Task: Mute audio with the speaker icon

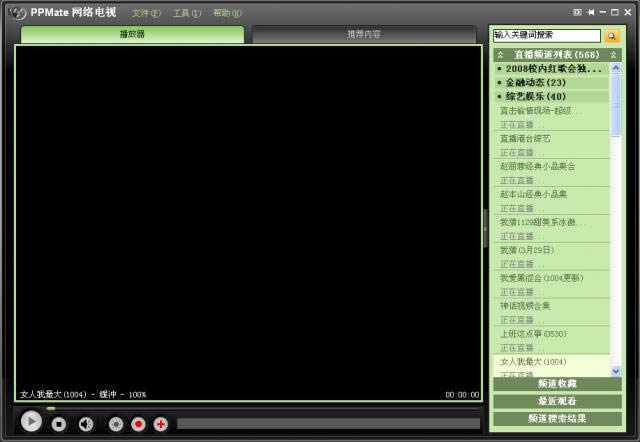Action: coord(86,424)
